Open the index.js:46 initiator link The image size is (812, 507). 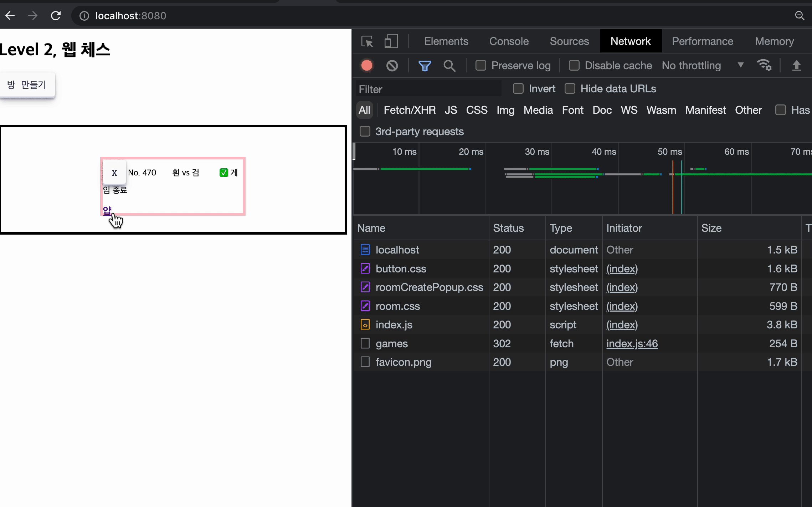tap(632, 344)
